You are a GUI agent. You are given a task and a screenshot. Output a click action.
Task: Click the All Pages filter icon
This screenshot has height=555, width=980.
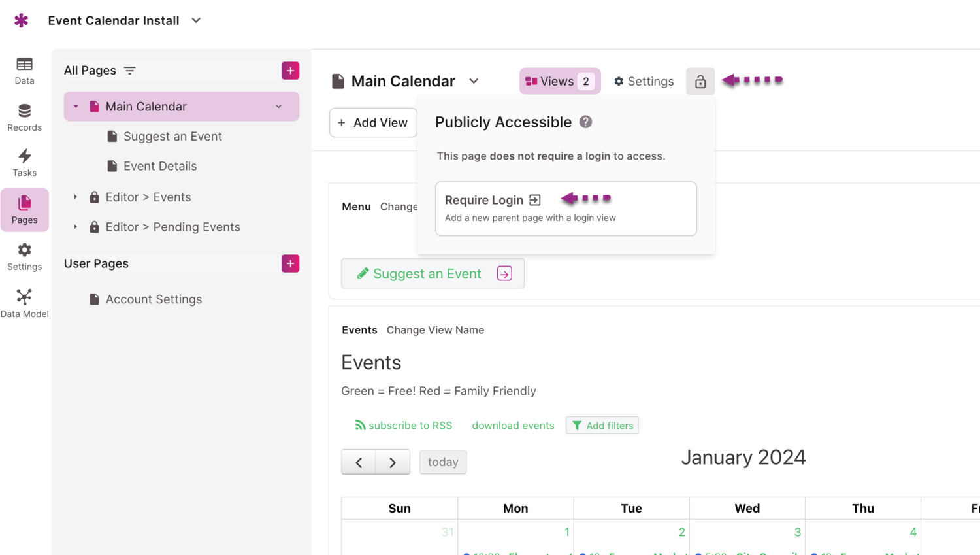(130, 71)
